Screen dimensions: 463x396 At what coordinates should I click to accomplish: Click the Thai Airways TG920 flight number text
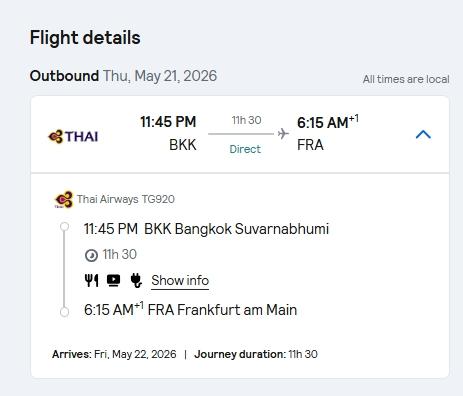126,199
